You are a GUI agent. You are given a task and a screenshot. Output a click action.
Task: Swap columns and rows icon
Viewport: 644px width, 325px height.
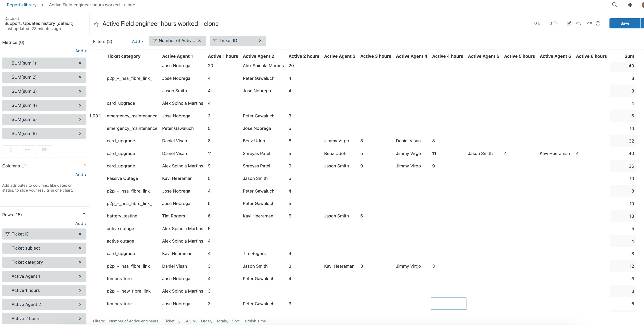pos(24,166)
